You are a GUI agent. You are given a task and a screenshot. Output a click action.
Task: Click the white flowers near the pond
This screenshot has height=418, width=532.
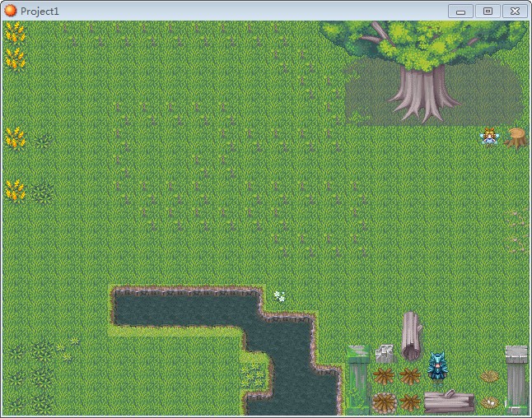[x=279, y=296]
